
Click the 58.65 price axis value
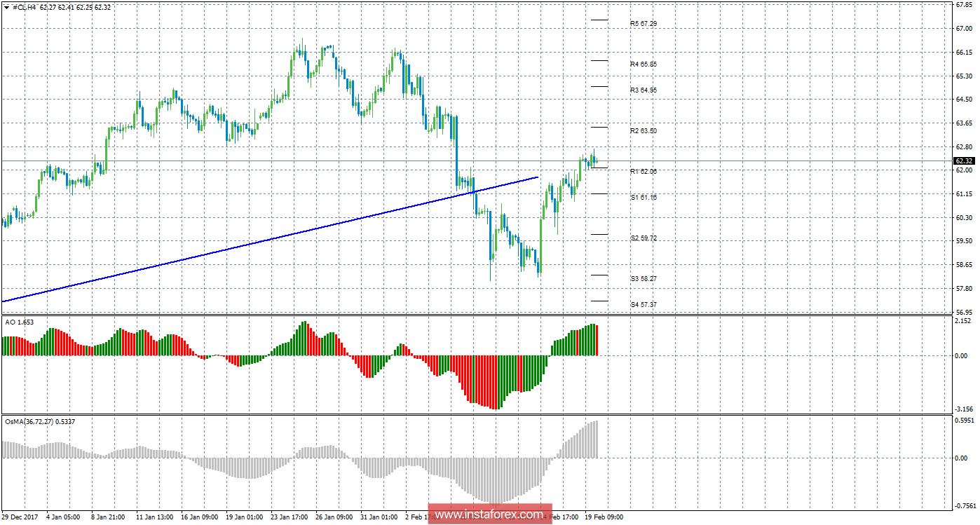(x=964, y=265)
